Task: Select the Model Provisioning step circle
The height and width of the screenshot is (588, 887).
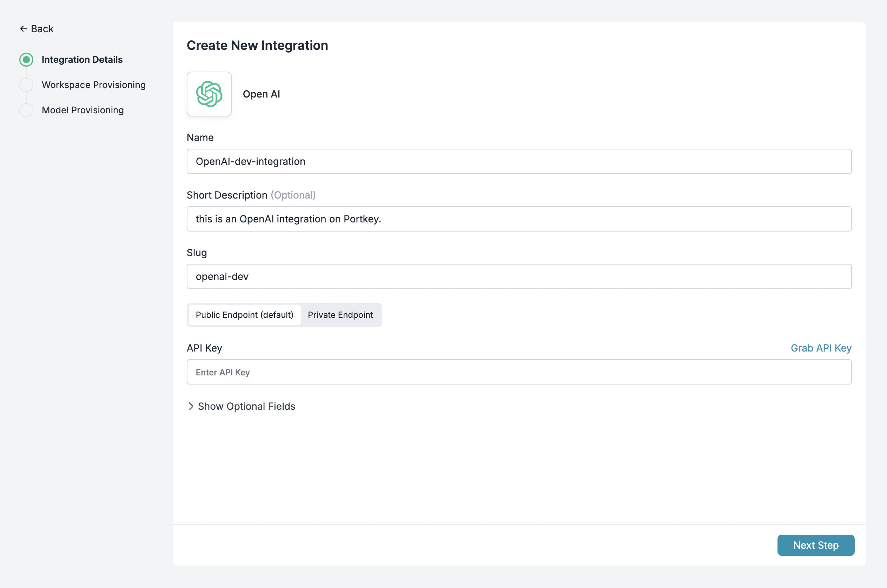Action: pyautogui.click(x=26, y=110)
